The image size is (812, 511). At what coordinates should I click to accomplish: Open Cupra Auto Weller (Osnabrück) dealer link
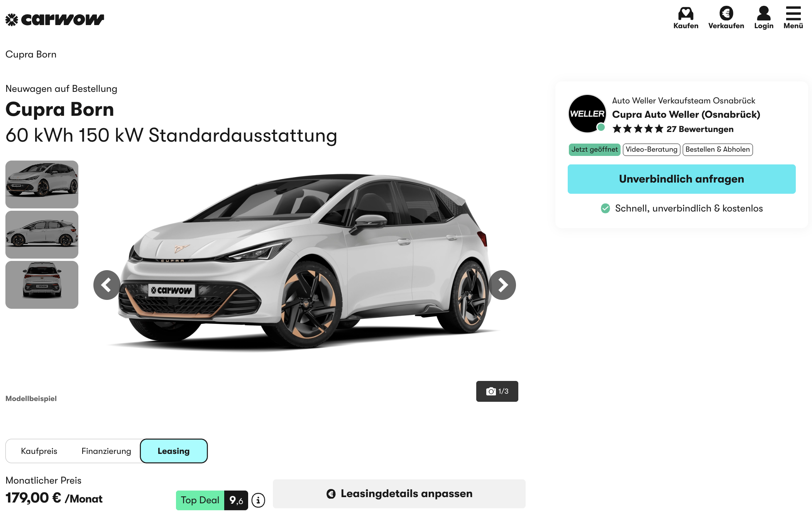point(686,115)
